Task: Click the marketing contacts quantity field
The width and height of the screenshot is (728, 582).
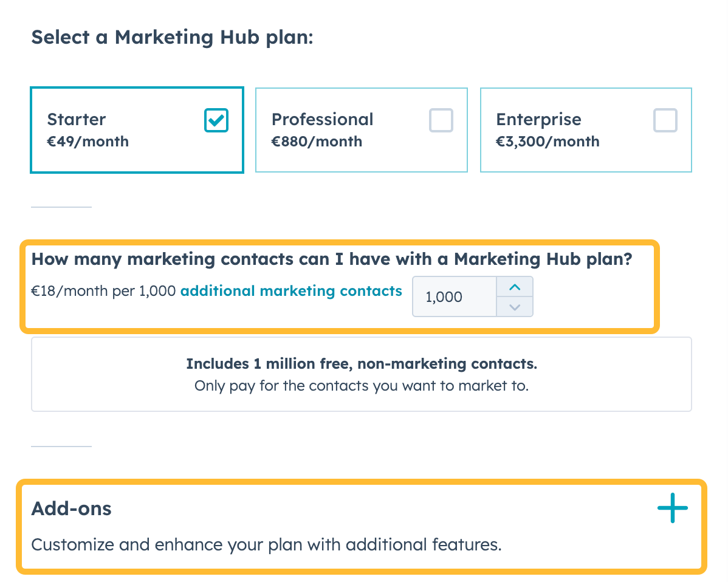Action: 454,296
